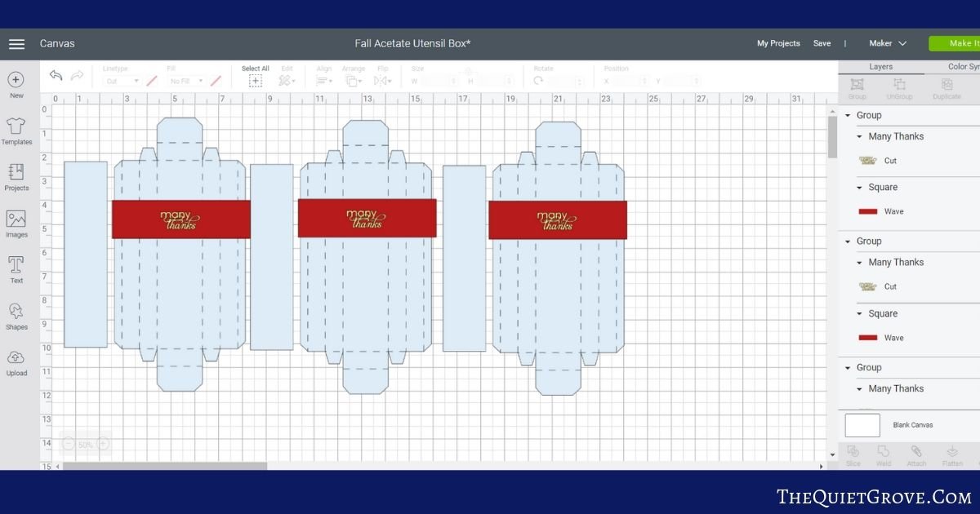980x514 pixels.
Task: Select the second red Wave layer swatch
Action: tap(868, 338)
